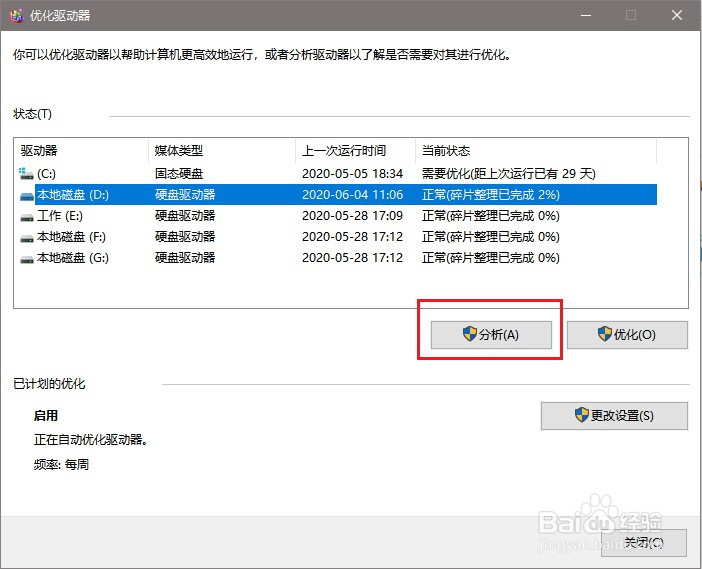Screen dimensions: 702x569
Task: Click the shield icon on 更改设置 button
Action: click(581, 415)
